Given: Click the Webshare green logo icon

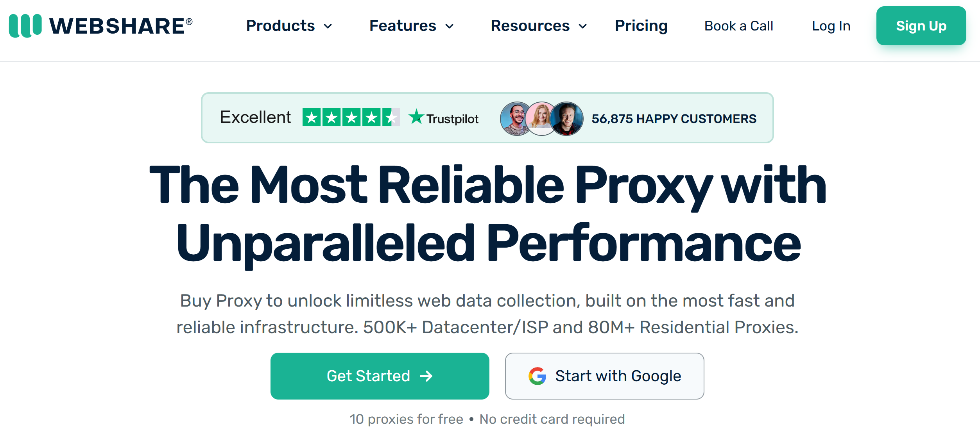Looking at the screenshot, I should click(25, 26).
